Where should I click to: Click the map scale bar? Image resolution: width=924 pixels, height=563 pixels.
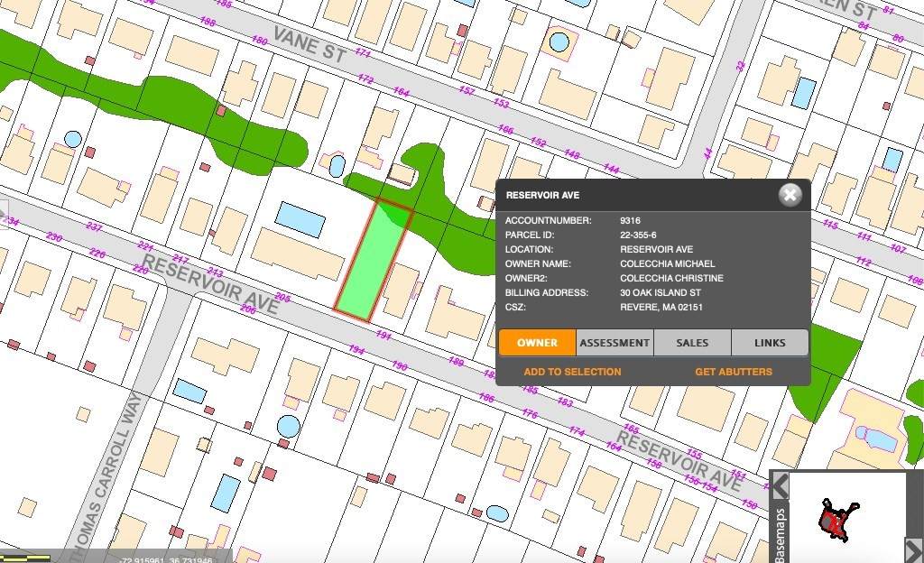pos(25,557)
